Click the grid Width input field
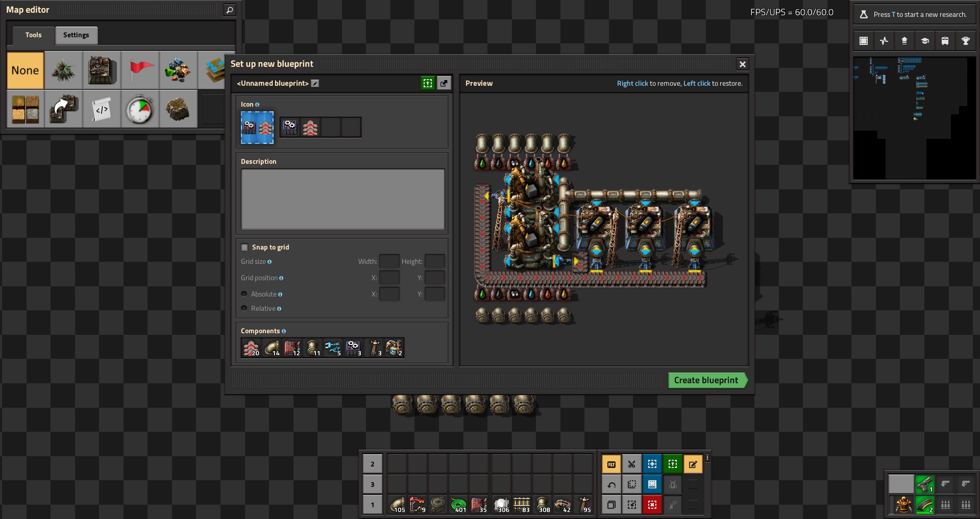This screenshot has height=519, width=980. (389, 261)
